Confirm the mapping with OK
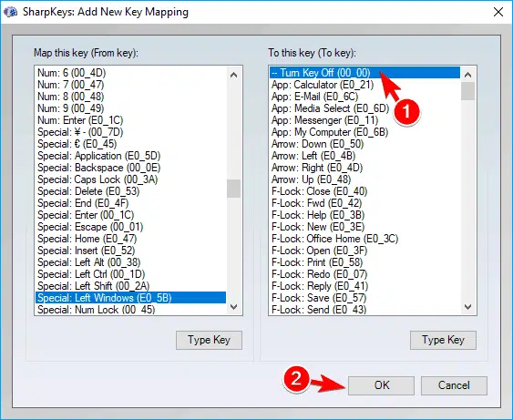This screenshot has height=420, width=513. (381, 385)
